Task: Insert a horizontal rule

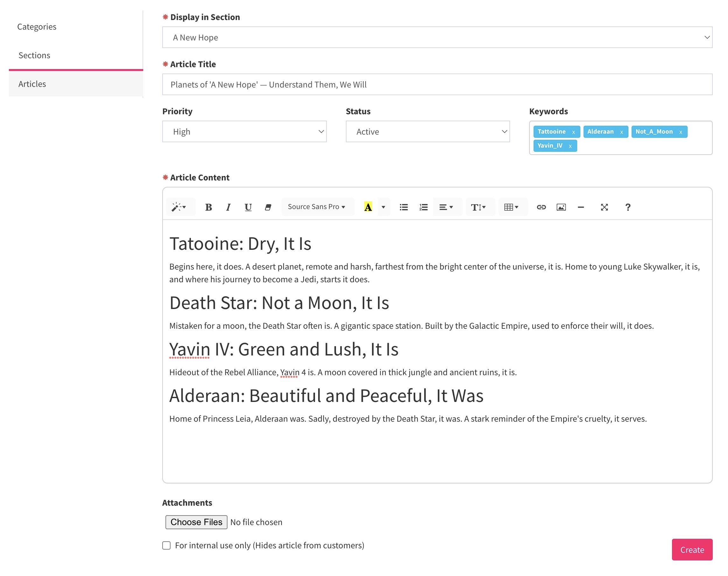Action: point(581,207)
